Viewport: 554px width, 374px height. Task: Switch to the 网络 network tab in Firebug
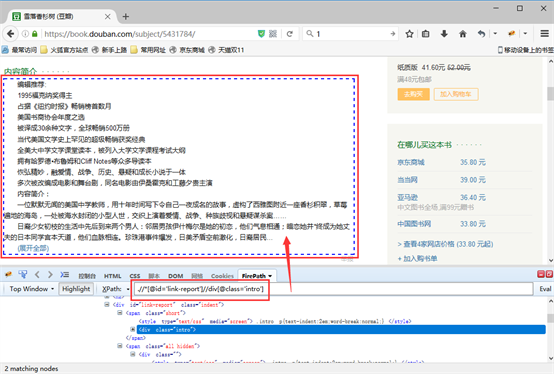[197, 276]
